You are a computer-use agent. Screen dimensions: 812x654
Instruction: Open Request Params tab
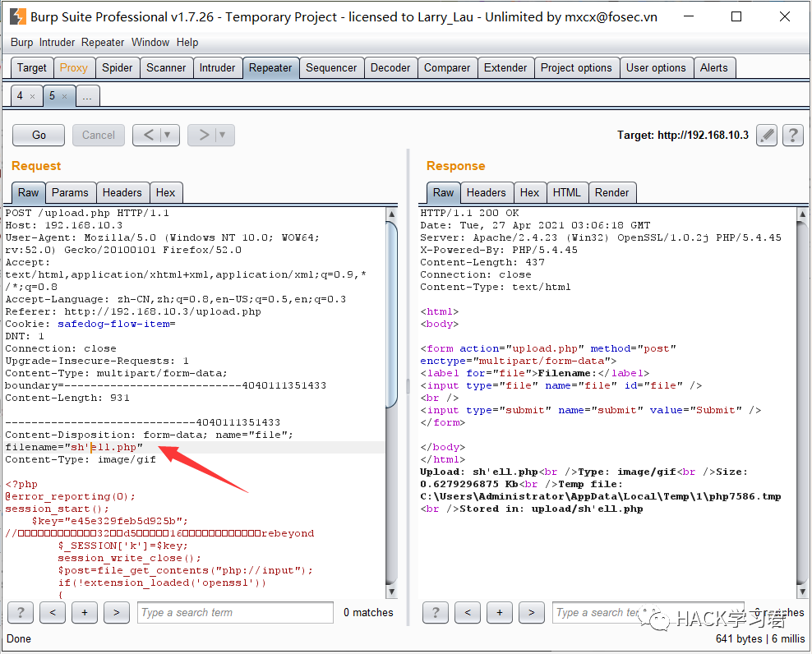pos(71,192)
